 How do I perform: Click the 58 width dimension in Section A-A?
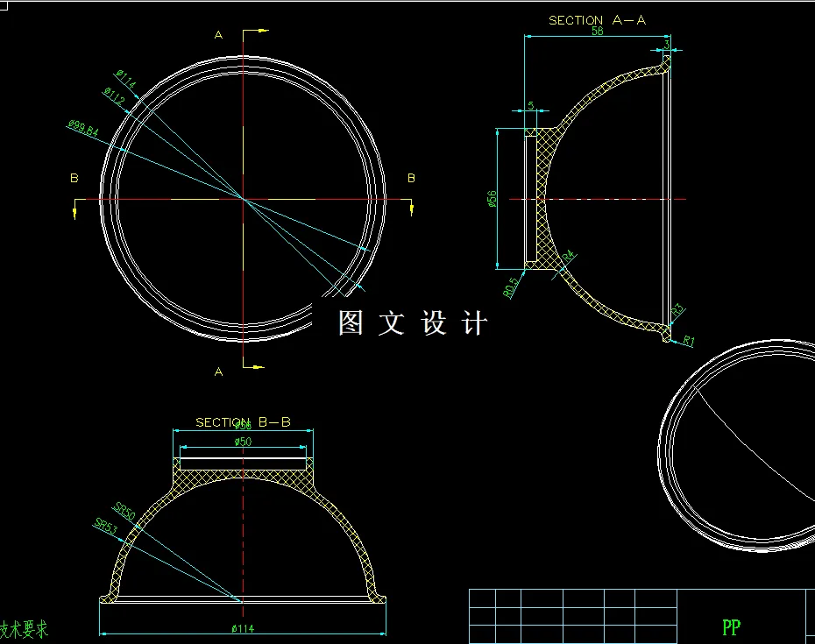tap(597, 32)
